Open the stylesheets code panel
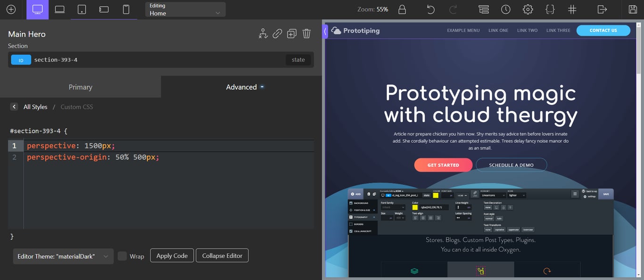This screenshot has height=280, width=644. tap(550, 9)
